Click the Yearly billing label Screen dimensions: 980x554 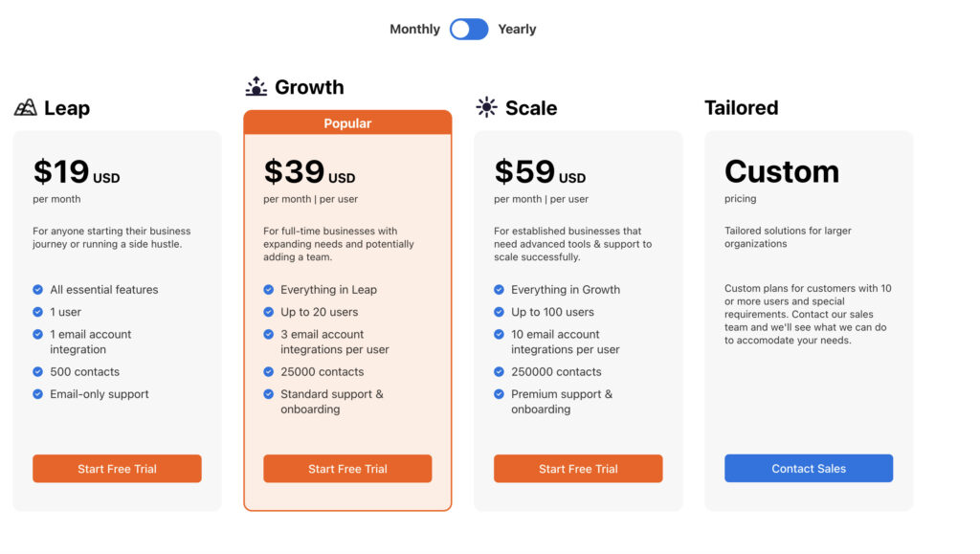click(517, 29)
